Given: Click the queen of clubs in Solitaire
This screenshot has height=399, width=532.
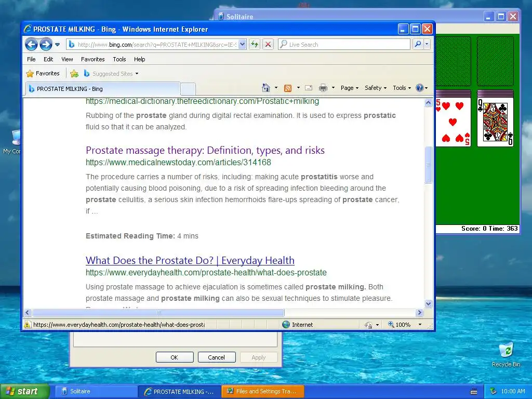Looking at the screenshot, I should coord(495,122).
